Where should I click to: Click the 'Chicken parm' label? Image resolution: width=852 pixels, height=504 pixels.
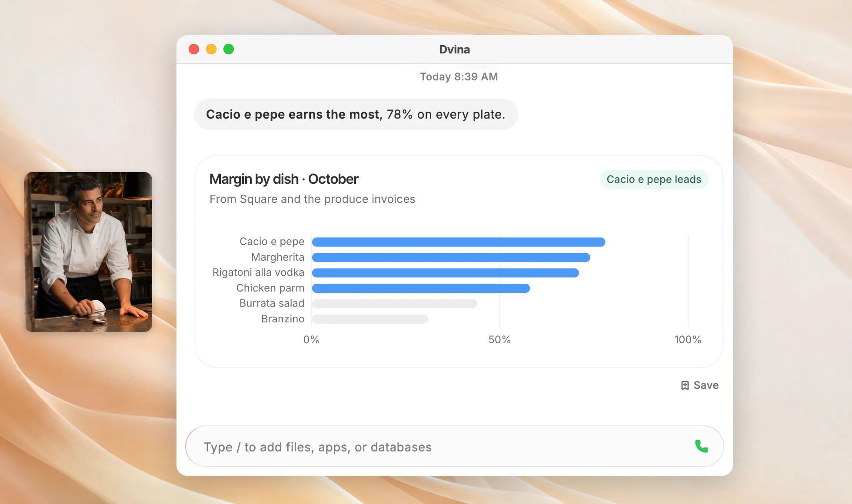point(270,288)
